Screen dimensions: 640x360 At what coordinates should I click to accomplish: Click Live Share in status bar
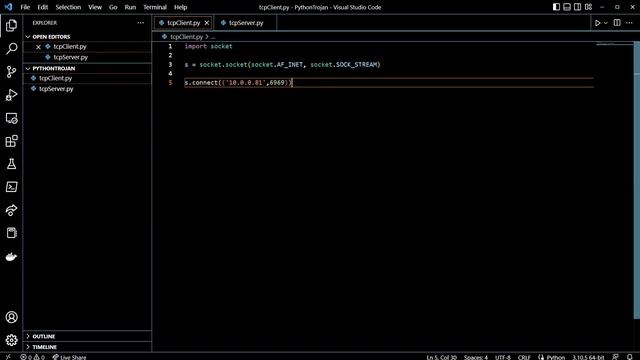[x=69, y=357]
